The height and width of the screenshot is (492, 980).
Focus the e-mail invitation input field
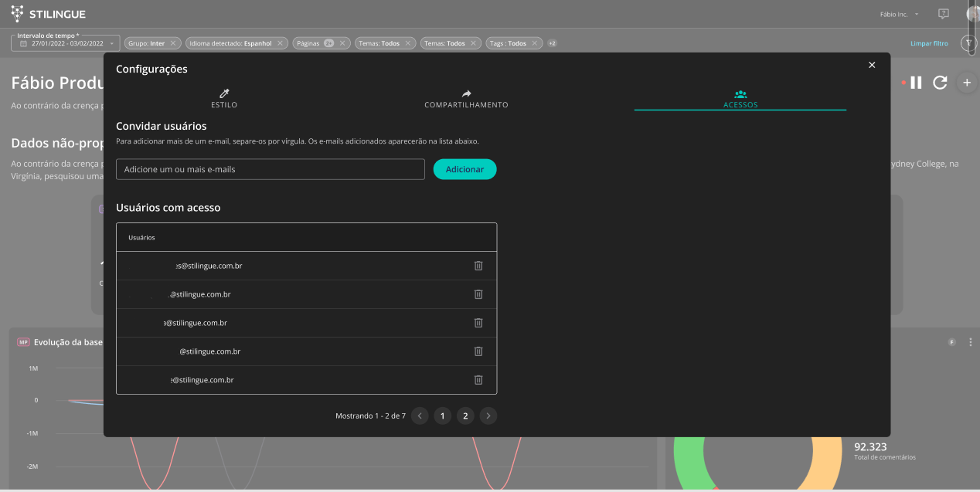pyautogui.click(x=271, y=169)
